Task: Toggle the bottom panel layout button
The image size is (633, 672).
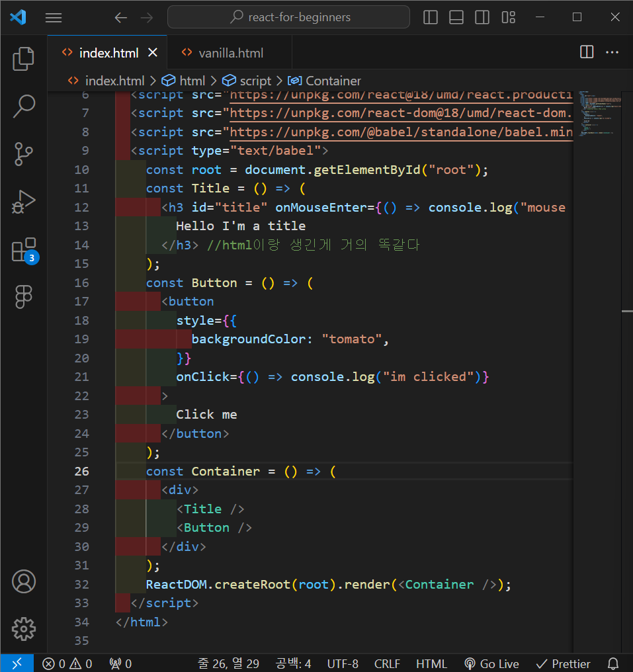Action: pos(456,18)
